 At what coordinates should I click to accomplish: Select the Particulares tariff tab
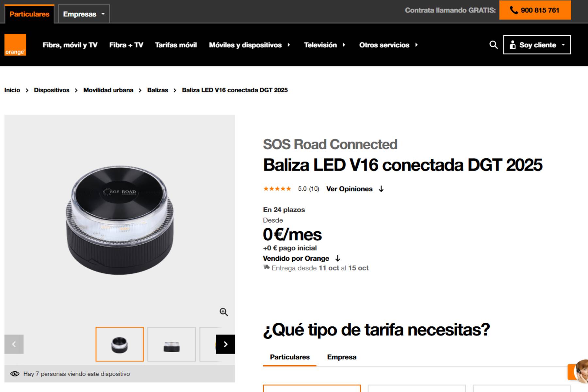[289, 357]
